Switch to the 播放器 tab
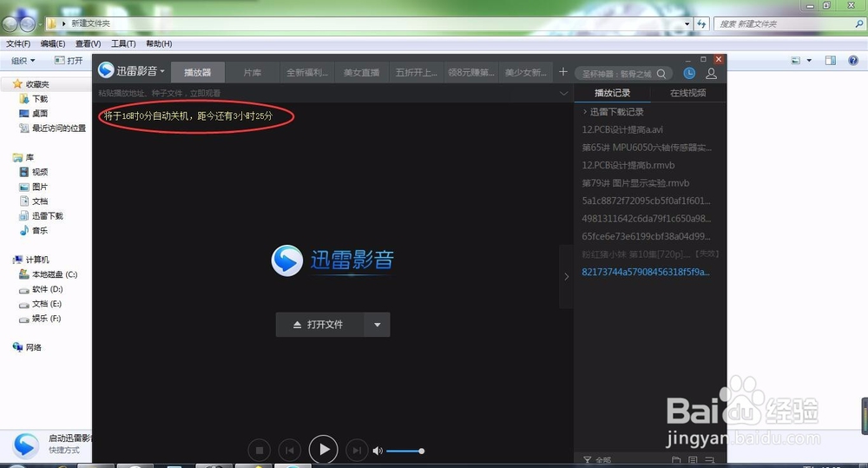868x468 pixels. [x=198, y=73]
